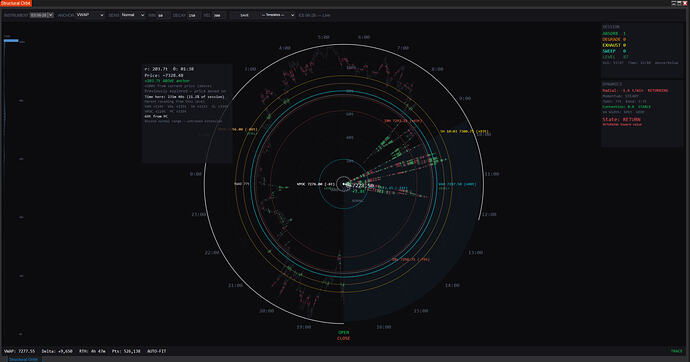Open the ANCHOR dropdown showing VWAP

(90, 15)
